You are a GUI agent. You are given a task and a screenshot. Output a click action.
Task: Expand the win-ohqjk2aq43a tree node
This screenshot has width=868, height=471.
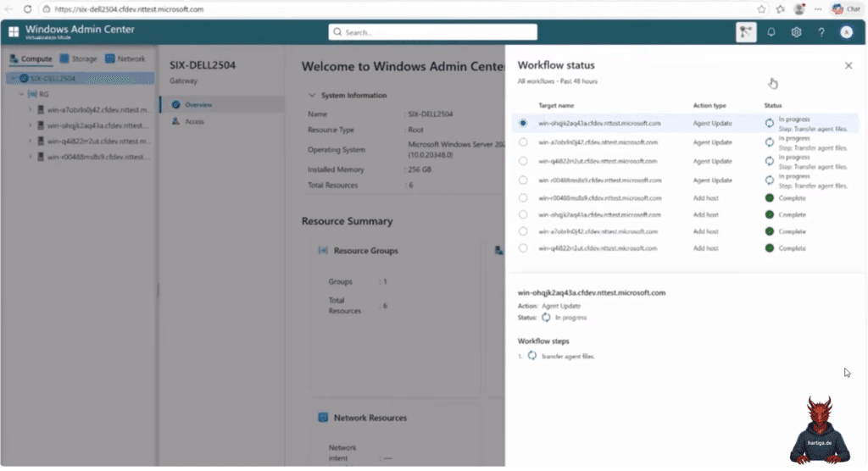click(30, 125)
